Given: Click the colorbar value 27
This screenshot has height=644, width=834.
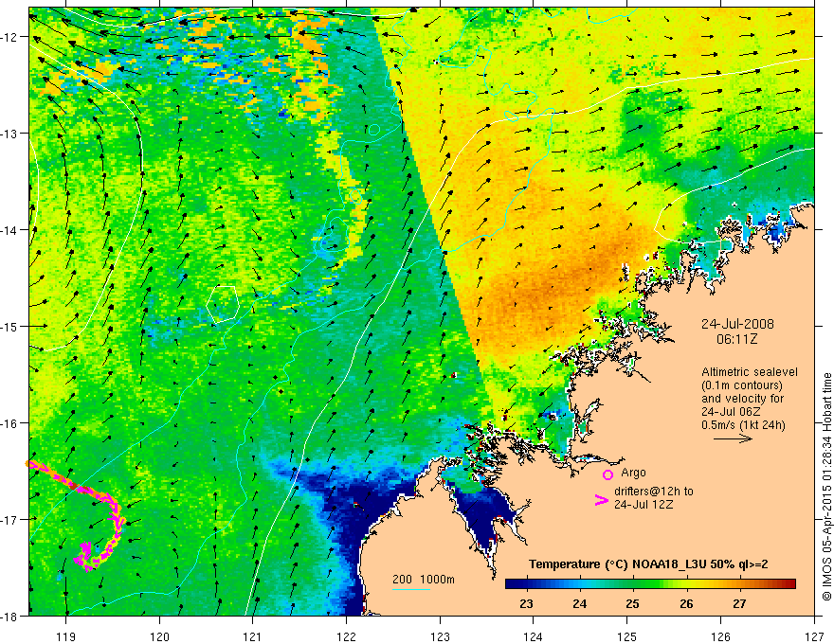Looking at the screenshot, I should click(739, 603).
